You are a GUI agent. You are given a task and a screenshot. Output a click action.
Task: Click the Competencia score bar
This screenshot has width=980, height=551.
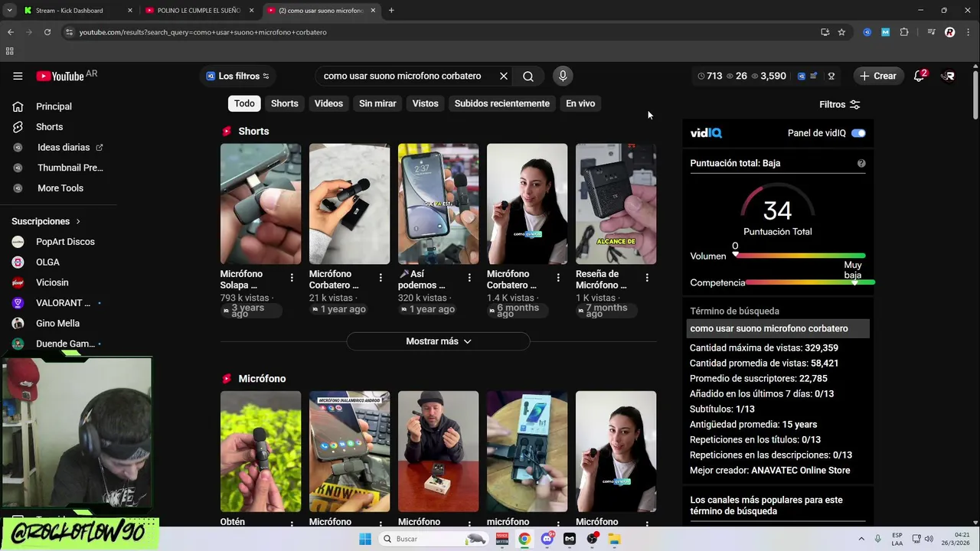point(810,282)
